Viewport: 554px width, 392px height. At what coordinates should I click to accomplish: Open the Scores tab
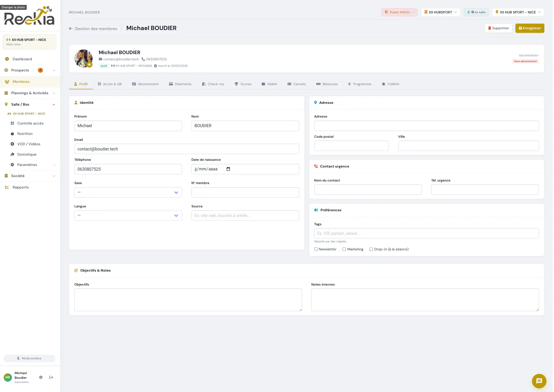(x=243, y=84)
